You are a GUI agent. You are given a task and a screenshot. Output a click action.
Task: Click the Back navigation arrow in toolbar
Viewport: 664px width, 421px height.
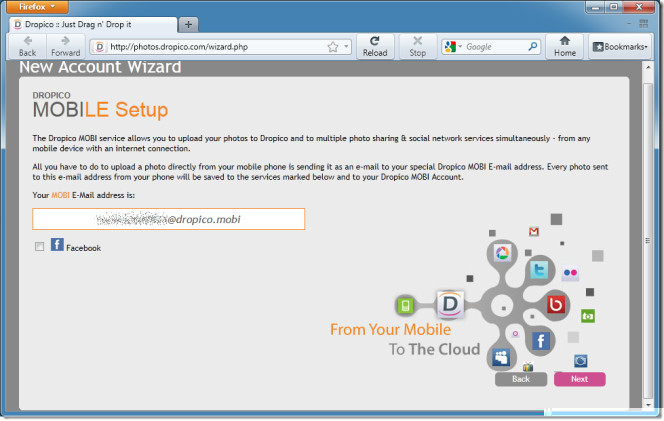(x=28, y=47)
